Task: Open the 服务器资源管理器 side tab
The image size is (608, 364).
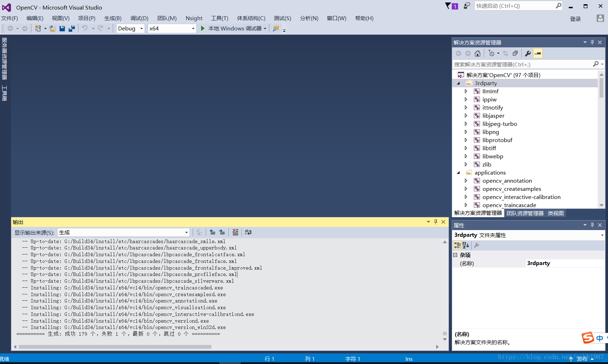Action: [x=4, y=59]
